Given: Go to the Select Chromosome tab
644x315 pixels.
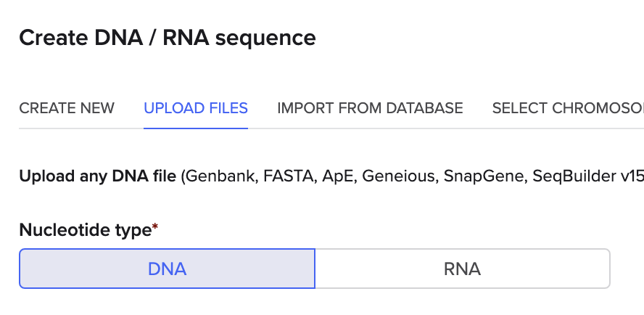Looking at the screenshot, I should point(567,108).
